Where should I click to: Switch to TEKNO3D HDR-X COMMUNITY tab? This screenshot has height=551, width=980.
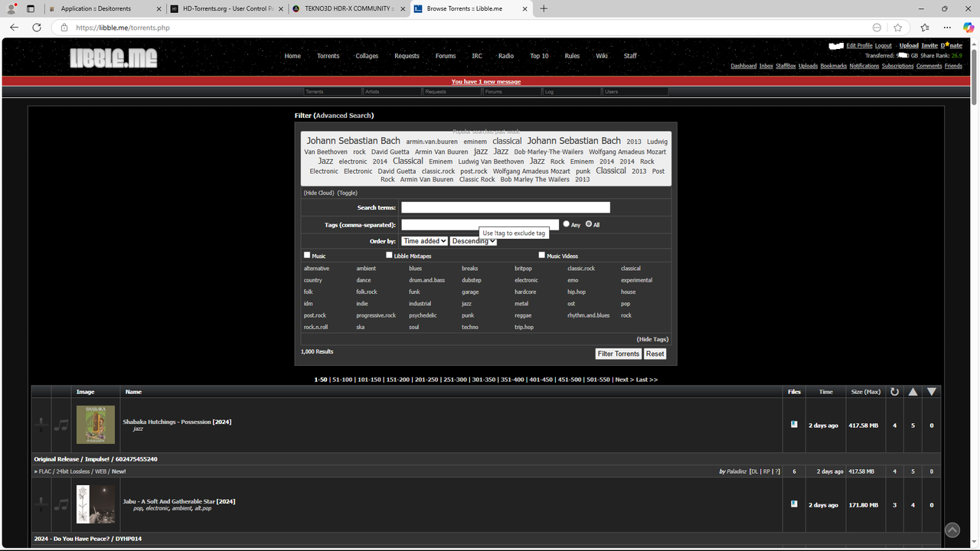pos(348,9)
